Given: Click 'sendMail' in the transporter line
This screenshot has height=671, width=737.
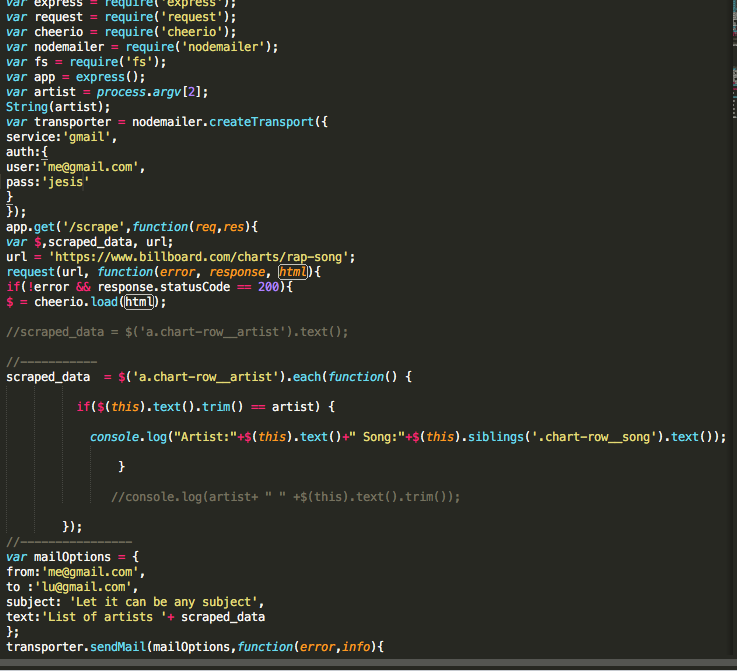Looking at the screenshot, I should tap(118, 648).
